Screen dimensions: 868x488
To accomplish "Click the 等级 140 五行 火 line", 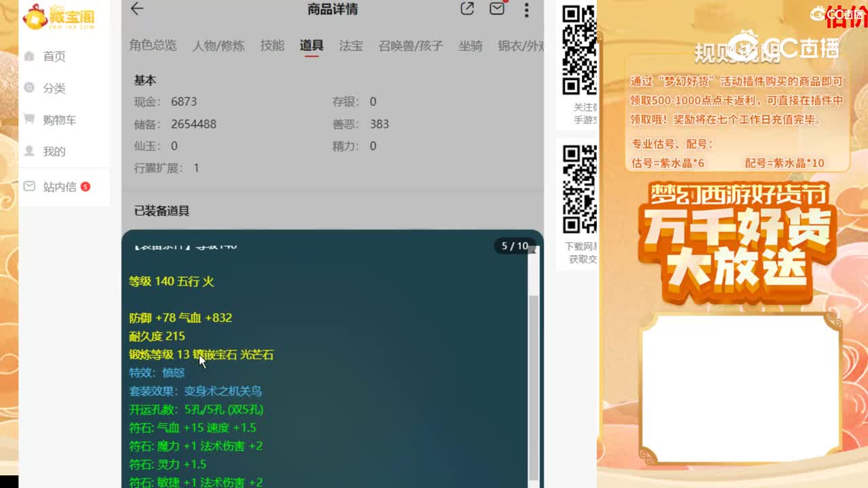I will tap(172, 281).
